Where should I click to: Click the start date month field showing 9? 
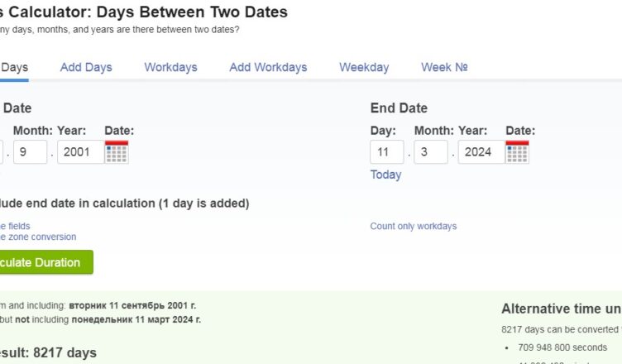[x=30, y=151]
